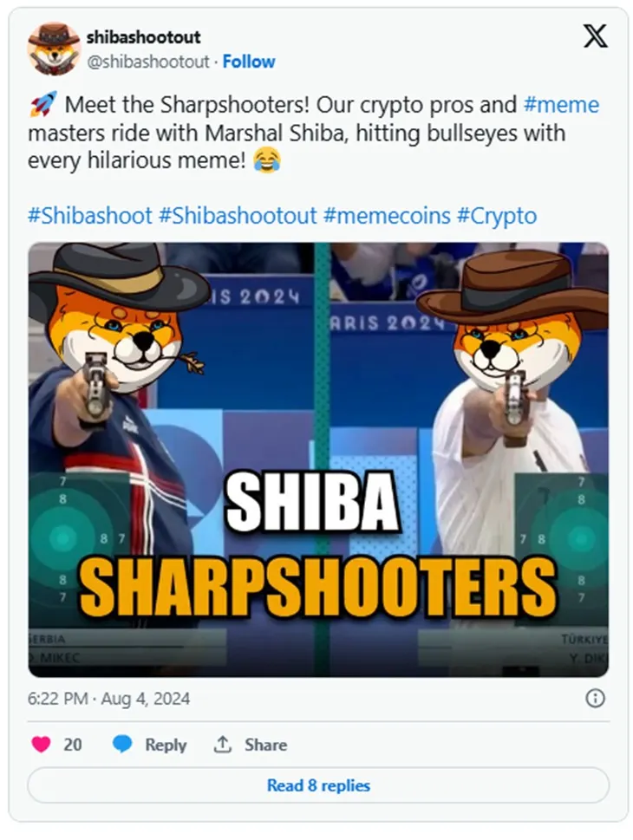Follow the shibashootout account

(249, 62)
